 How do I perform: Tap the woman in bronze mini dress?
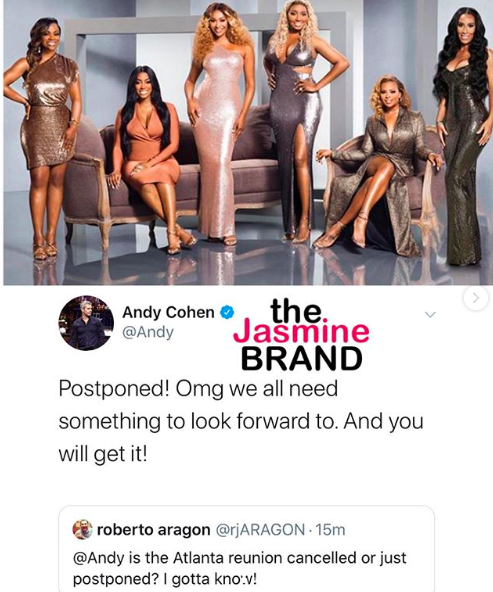[x=43, y=136]
